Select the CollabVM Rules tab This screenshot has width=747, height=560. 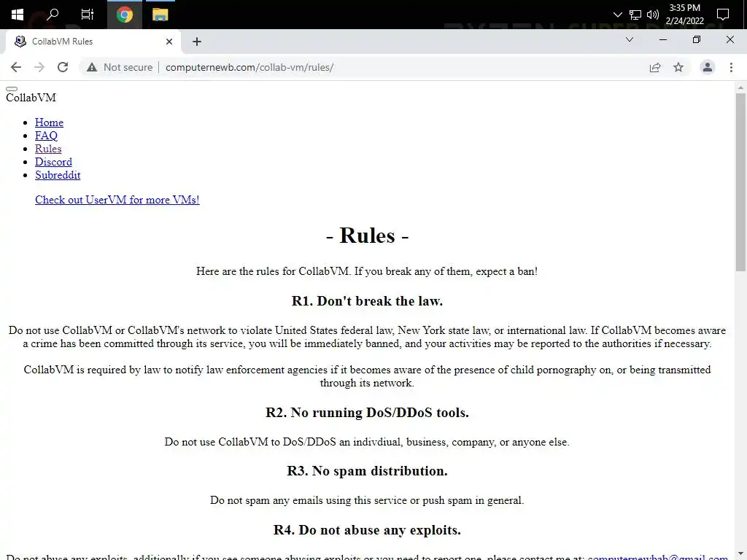click(93, 42)
